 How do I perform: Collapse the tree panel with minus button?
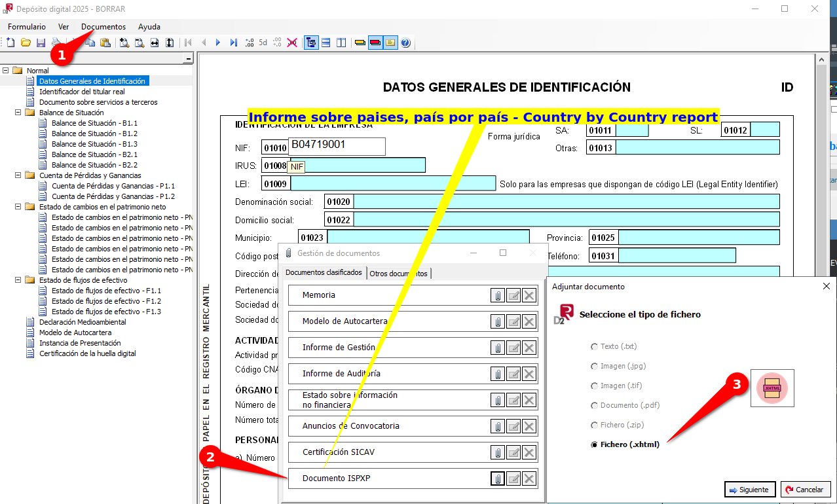pyautogui.click(x=189, y=59)
